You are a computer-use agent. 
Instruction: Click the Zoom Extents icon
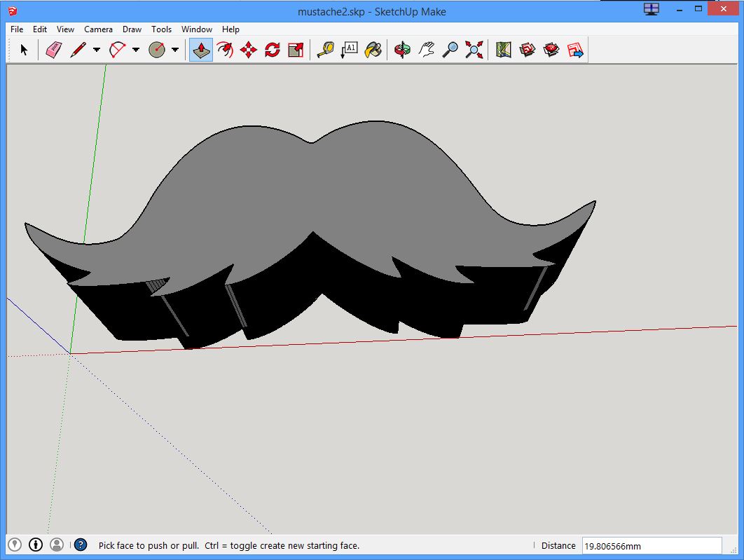click(474, 50)
